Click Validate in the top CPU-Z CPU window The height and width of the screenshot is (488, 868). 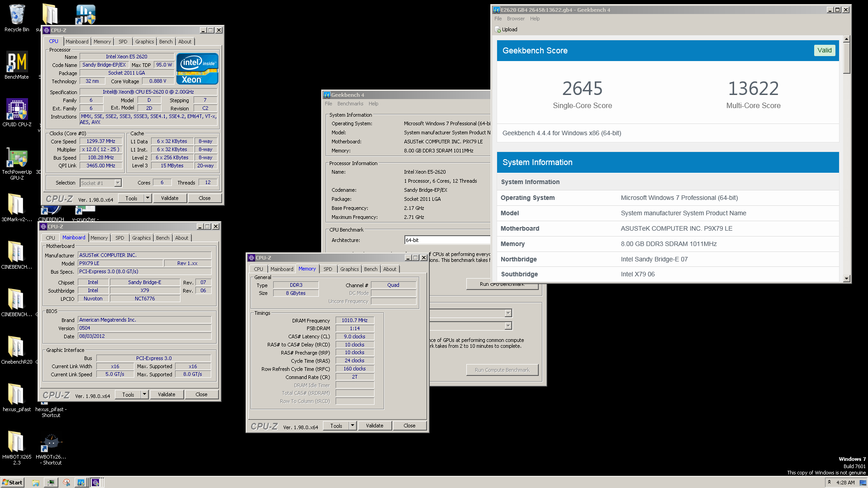pyautogui.click(x=170, y=198)
